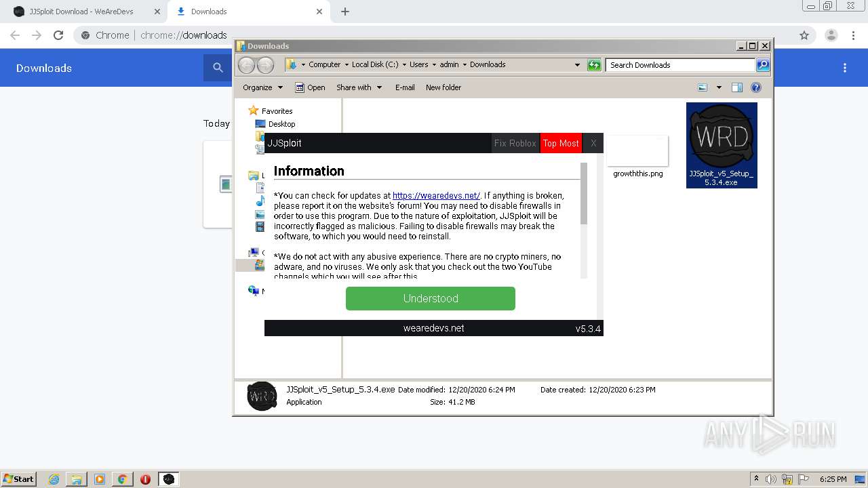Image resolution: width=868 pixels, height=488 pixels.
Task: Open the Chrome profile avatar
Action: [x=831, y=35]
